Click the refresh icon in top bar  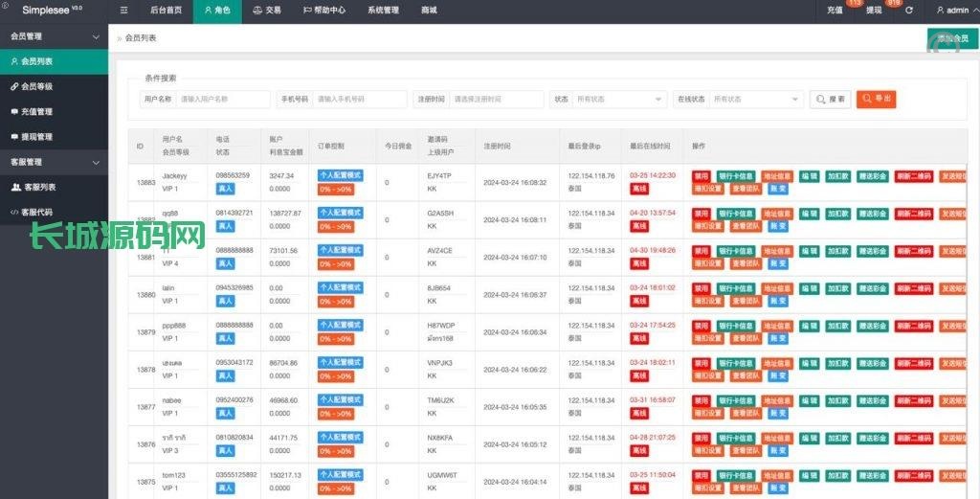(908, 10)
